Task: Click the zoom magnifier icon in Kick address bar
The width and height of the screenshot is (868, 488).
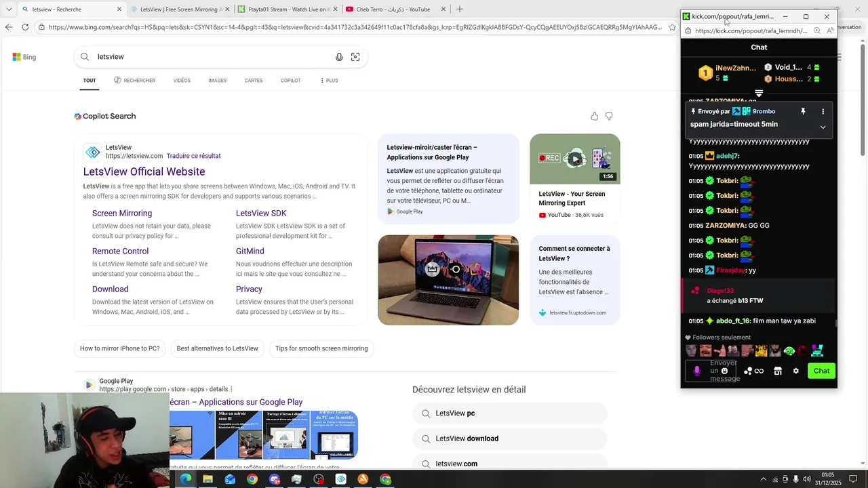Action: tap(817, 30)
